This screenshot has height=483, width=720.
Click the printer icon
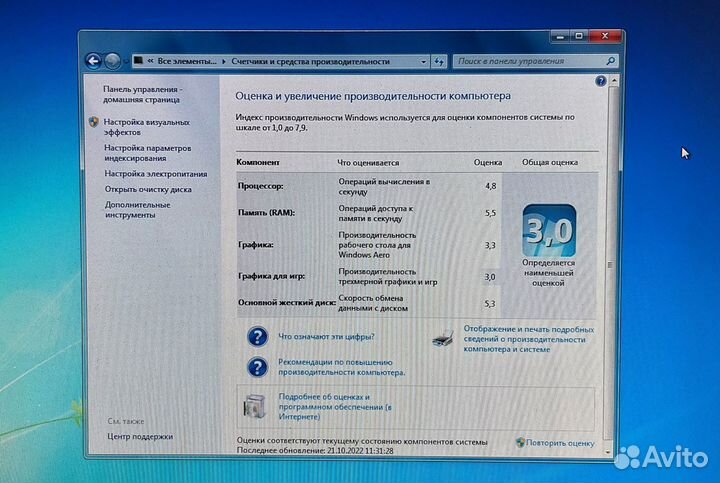[x=443, y=339]
